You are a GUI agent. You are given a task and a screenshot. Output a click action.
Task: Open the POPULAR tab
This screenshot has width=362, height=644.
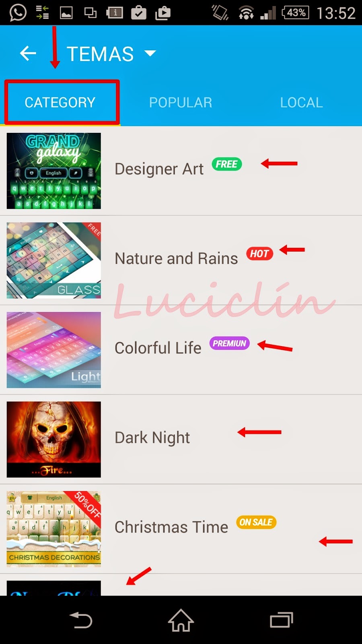click(181, 102)
